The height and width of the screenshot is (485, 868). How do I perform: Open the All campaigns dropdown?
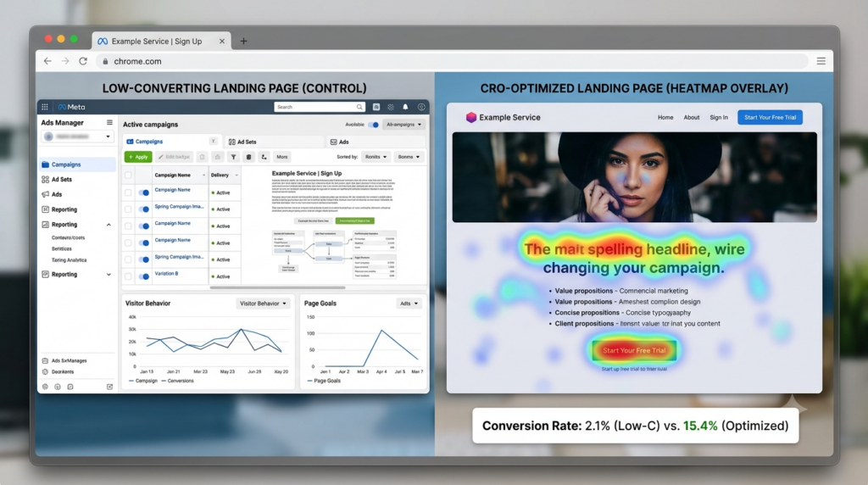(x=404, y=125)
